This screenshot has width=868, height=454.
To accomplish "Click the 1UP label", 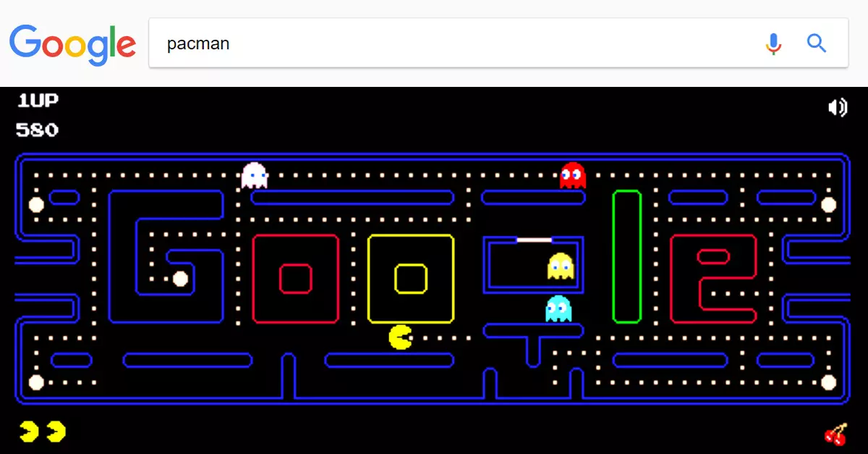I will [37, 101].
